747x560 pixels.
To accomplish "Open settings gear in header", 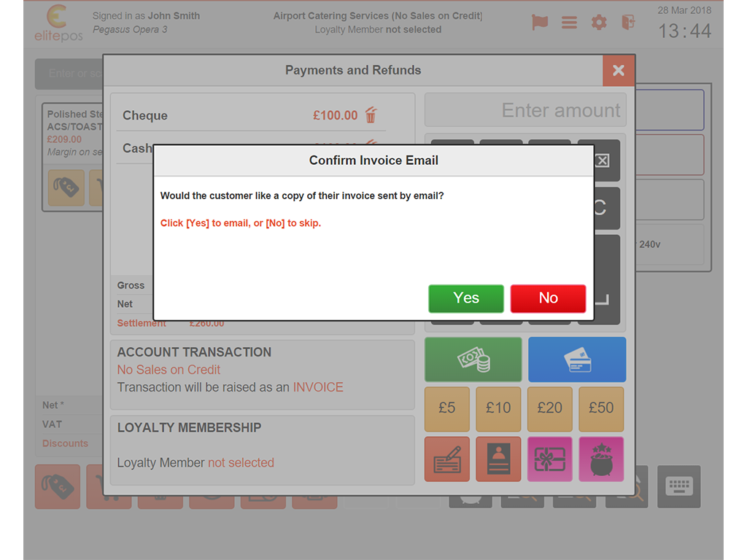I will point(599,23).
